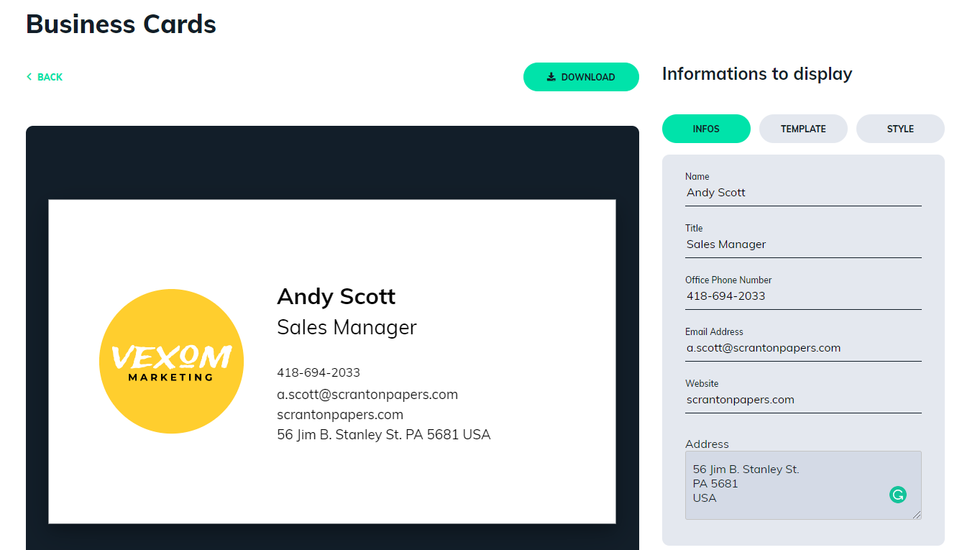Focus the Name input field
Image resolution: width=980 pixels, height=550 pixels.
[802, 193]
